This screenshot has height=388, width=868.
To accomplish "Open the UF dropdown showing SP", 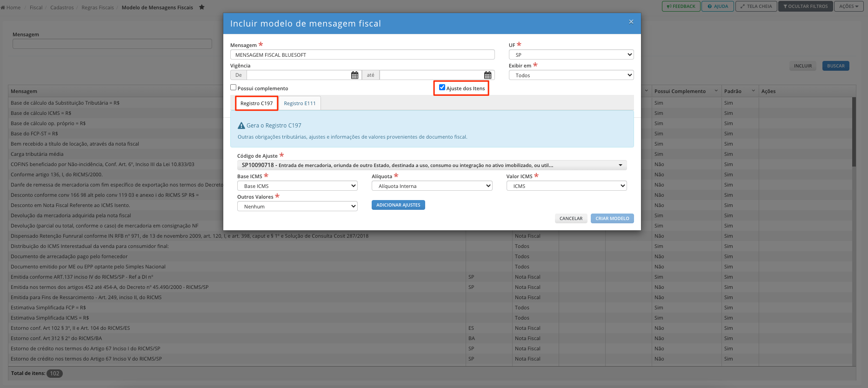I will (571, 55).
